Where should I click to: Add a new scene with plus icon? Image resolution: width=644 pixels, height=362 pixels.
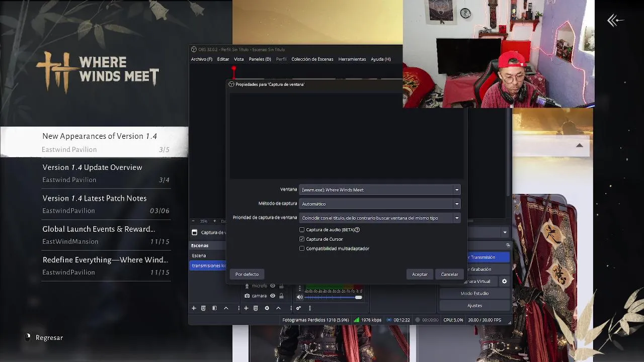click(194, 308)
